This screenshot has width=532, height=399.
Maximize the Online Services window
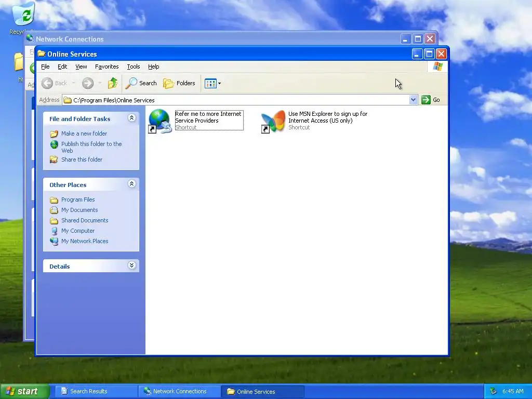[x=429, y=54]
